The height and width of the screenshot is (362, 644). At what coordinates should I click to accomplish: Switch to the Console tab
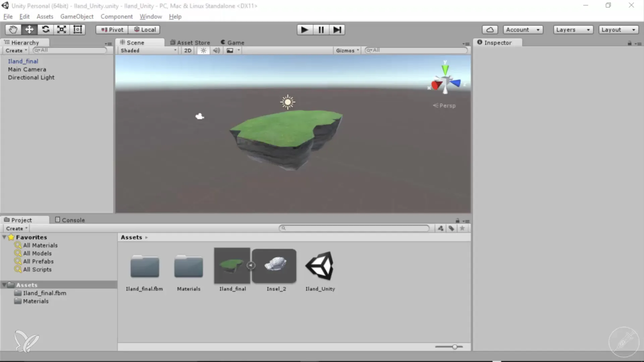[70, 220]
